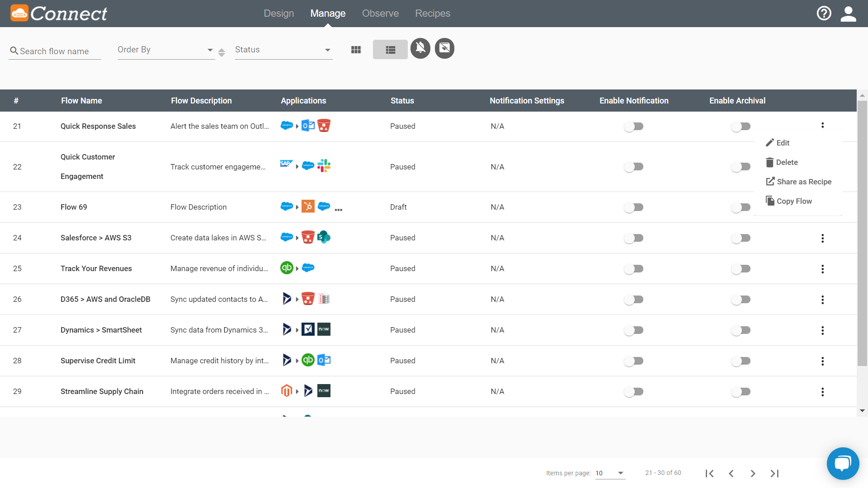Open the user profile icon

[x=848, y=14]
